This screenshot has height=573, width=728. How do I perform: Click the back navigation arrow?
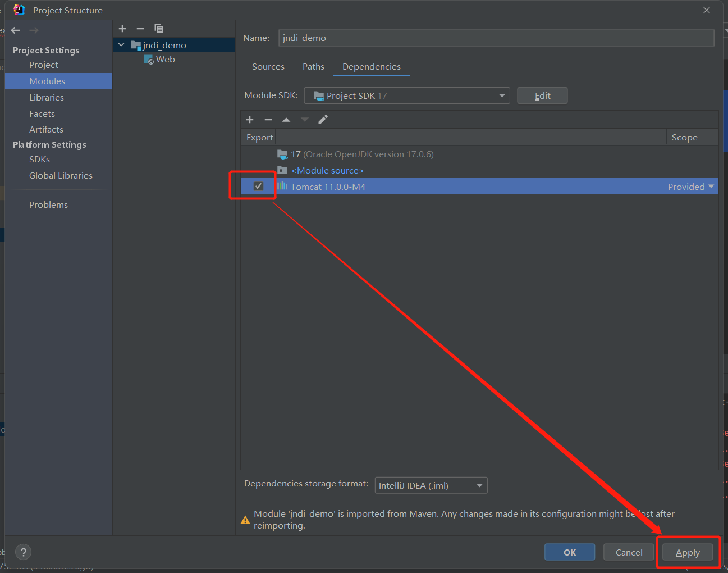click(16, 30)
